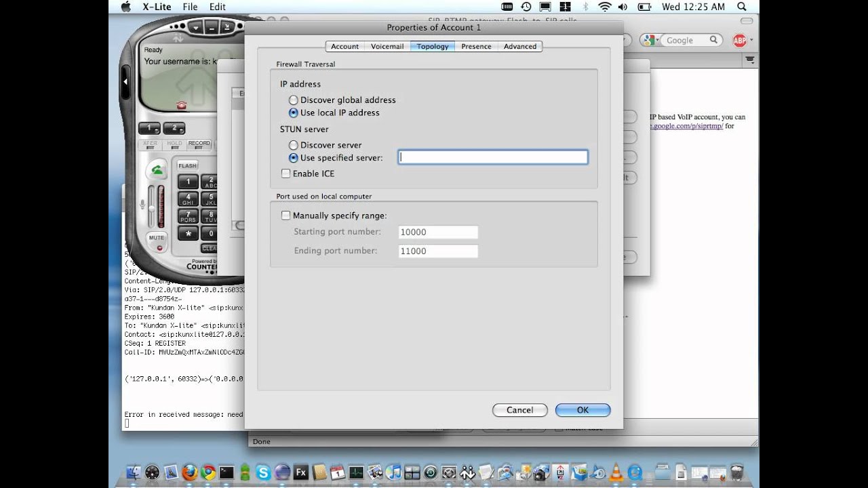Click the Starting port number field
This screenshot has width=868, height=488.
(438, 232)
